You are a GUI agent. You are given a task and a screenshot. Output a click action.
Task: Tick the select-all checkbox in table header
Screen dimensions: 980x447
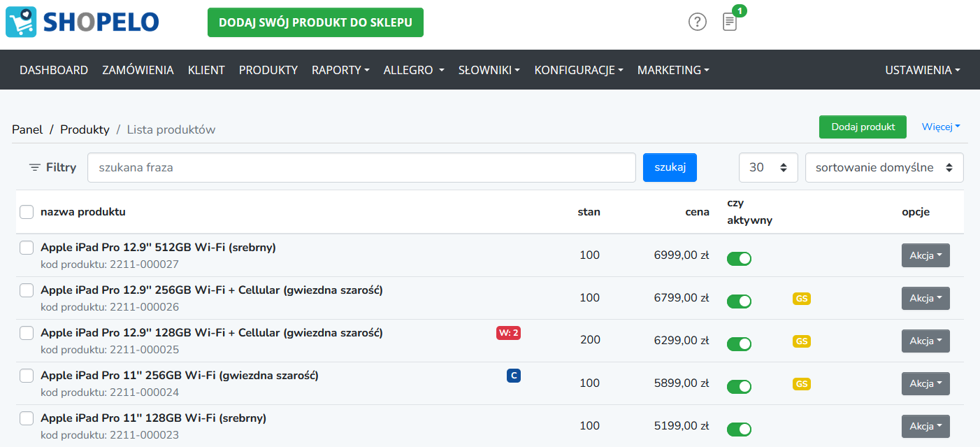[27, 212]
